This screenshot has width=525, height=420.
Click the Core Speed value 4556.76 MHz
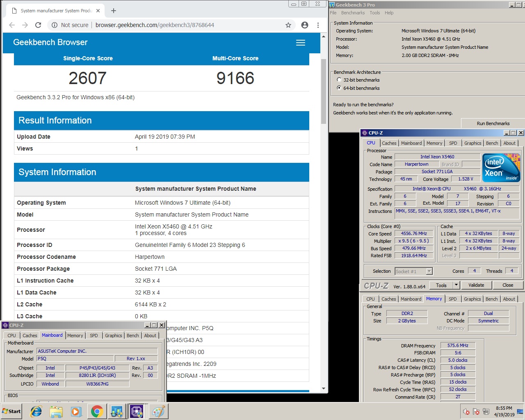(414, 233)
